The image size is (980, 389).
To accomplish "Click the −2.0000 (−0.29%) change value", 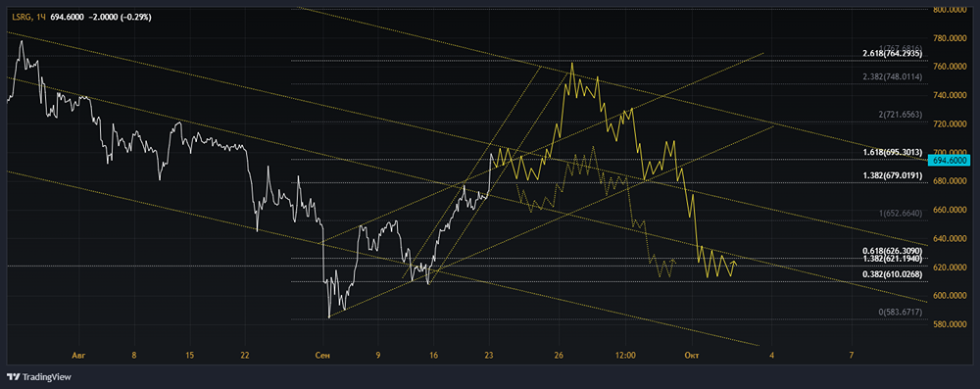I will [119, 17].
